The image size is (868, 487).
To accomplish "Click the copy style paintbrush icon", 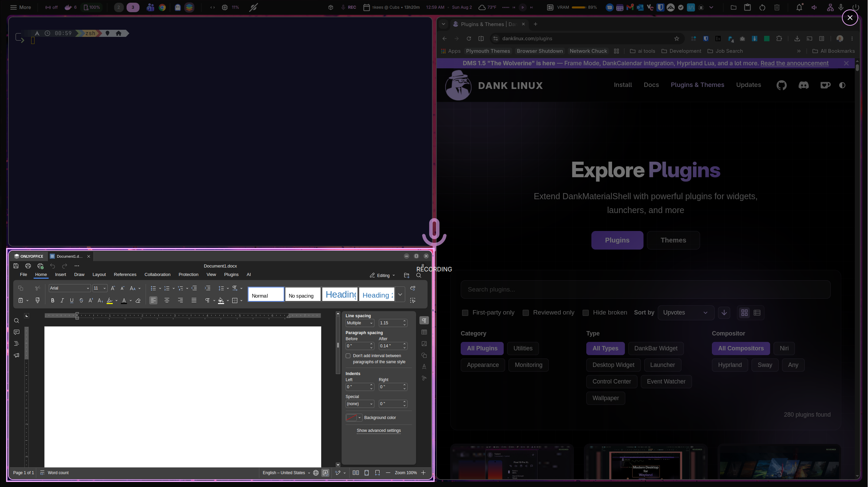I will coord(38,300).
